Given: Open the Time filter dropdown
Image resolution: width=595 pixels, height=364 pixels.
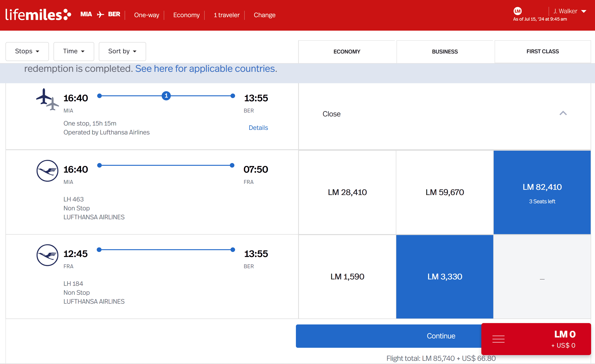Looking at the screenshot, I should coord(74,51).
